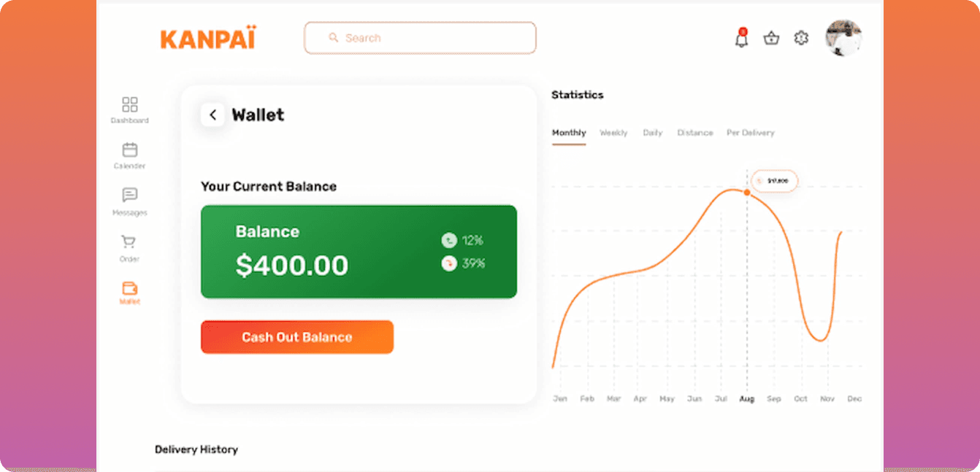Switch to the Monthly statistics tab
Image resolution: width=980 pixels, height=472 pixels.
point(569,133)
